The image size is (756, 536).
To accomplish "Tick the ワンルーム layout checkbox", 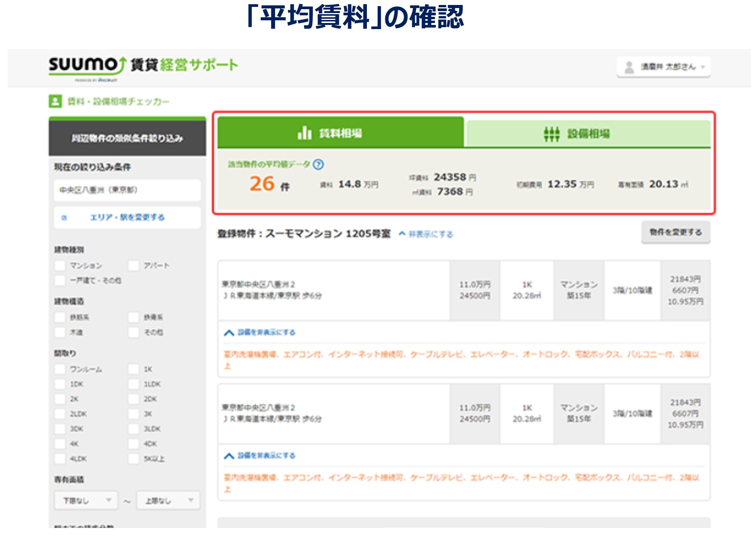I will pos(60,369).
